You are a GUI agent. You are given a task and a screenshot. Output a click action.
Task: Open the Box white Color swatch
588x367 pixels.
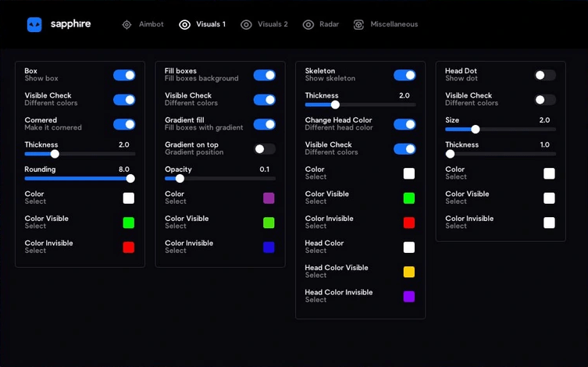coord(129,198)
